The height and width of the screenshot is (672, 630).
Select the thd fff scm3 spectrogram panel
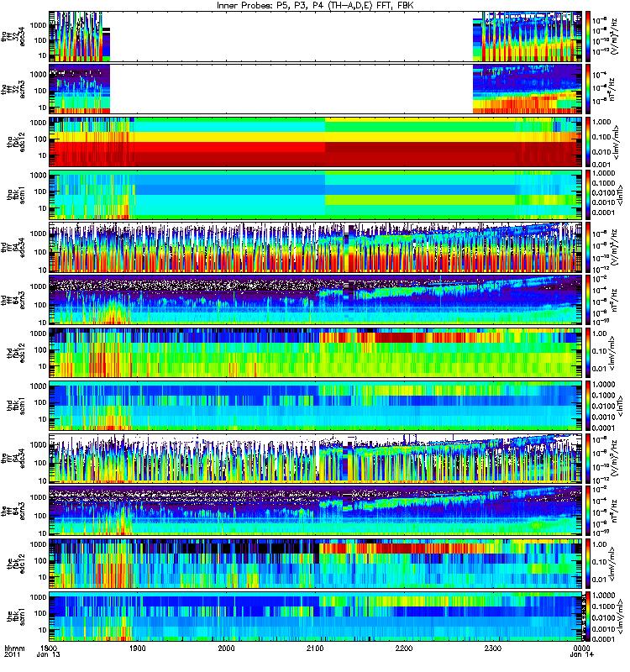point(316,300)
